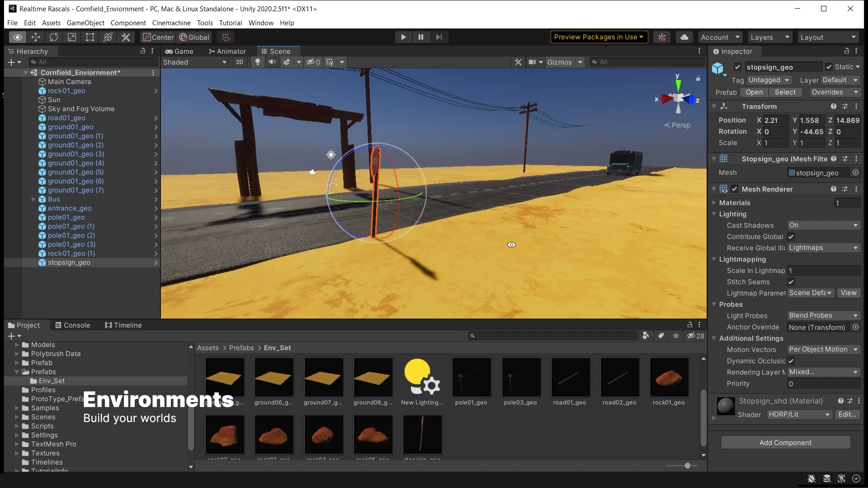Toggle scene lighting lightbulb icon

coord(258,62)
